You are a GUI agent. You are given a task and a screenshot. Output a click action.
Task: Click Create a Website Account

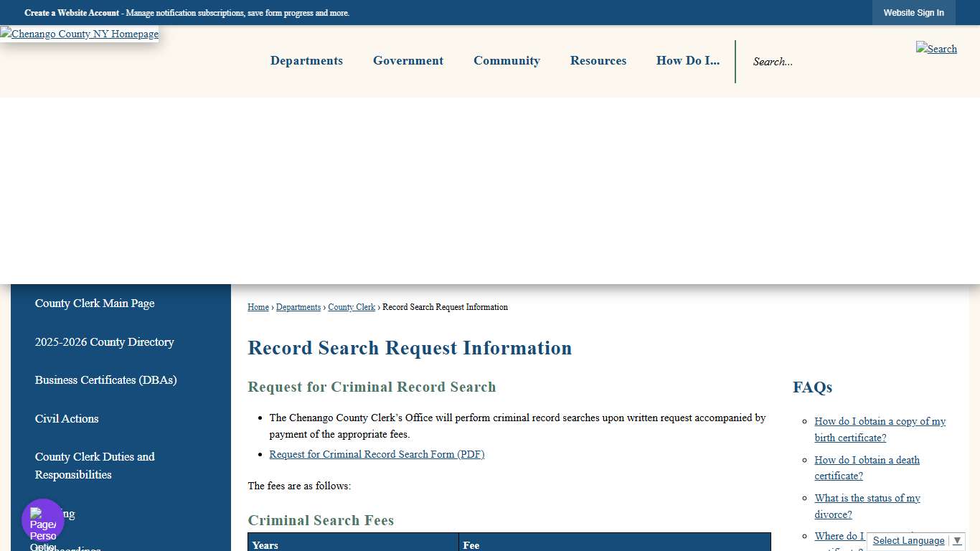(x=71, y=12)
